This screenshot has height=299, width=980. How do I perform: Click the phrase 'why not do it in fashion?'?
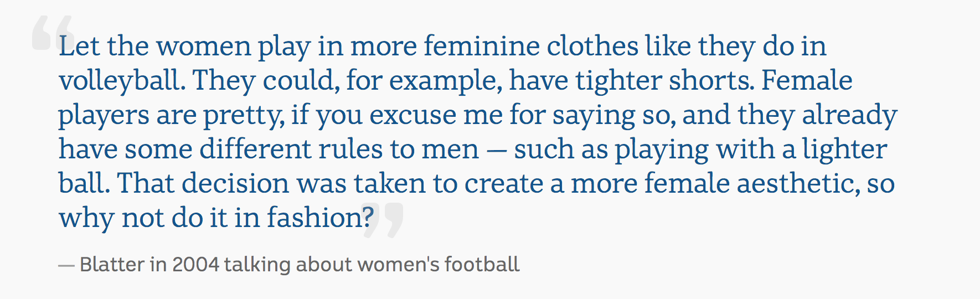click(216, 218)
